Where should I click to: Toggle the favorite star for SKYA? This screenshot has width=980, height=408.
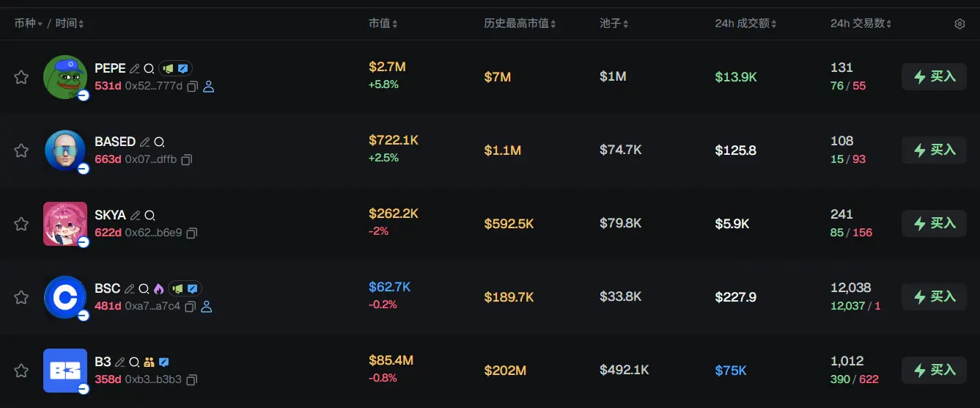(x=21, y=224)
